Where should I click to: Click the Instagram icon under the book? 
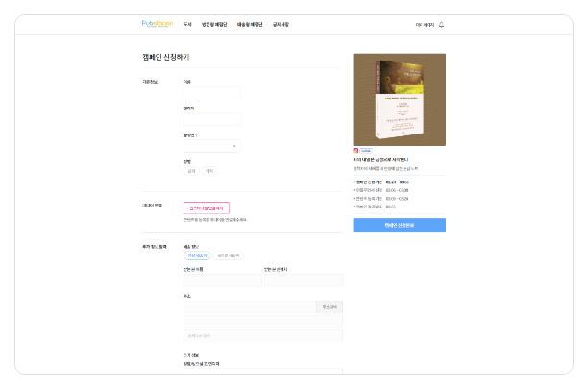pos(356,151)
